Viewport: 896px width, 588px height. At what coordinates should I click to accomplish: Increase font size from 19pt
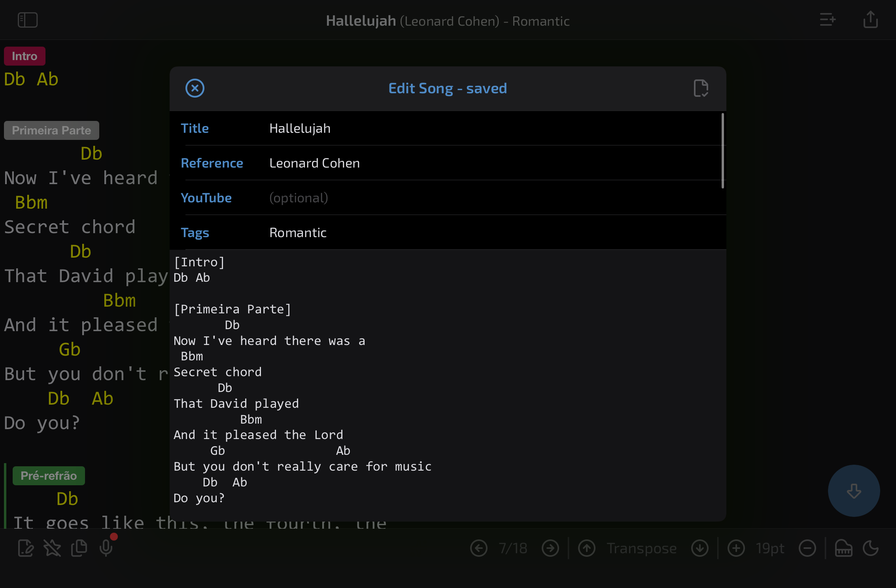coord(736,548)
